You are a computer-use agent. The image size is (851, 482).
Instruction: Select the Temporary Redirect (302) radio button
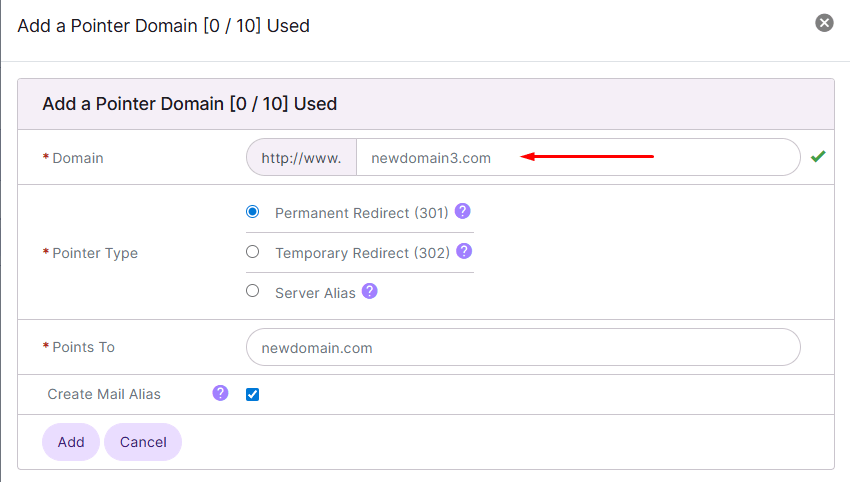(x=252, y=252)
